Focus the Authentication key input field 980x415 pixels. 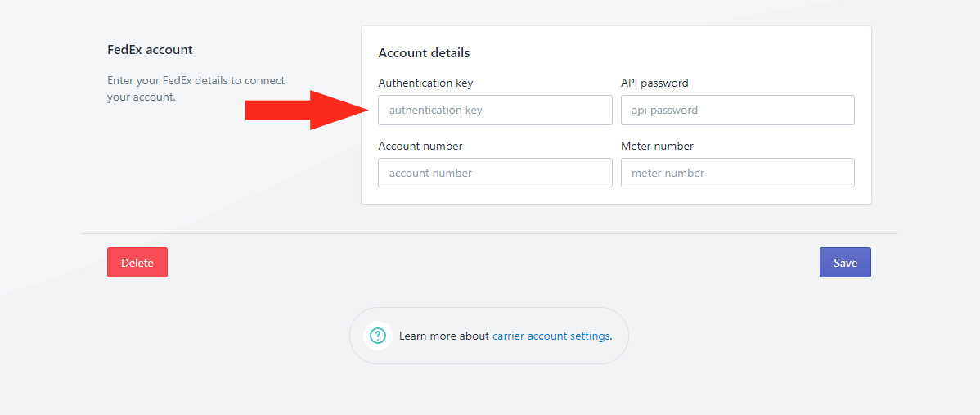click(495, 110)
